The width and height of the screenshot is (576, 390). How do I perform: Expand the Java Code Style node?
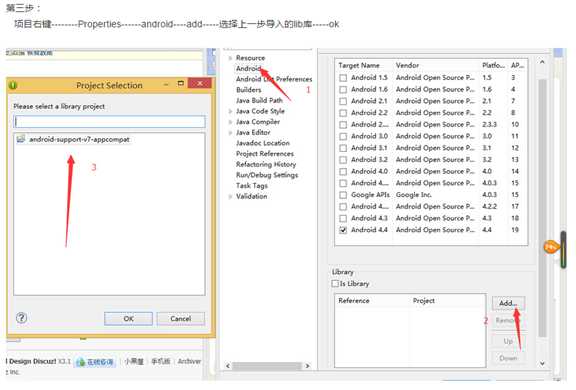230,111
